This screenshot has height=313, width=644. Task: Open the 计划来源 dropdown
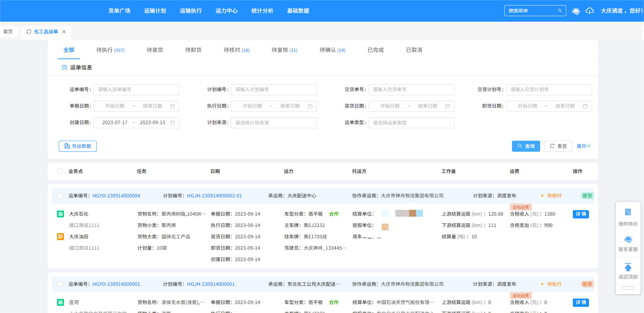(x=274, y=123)
